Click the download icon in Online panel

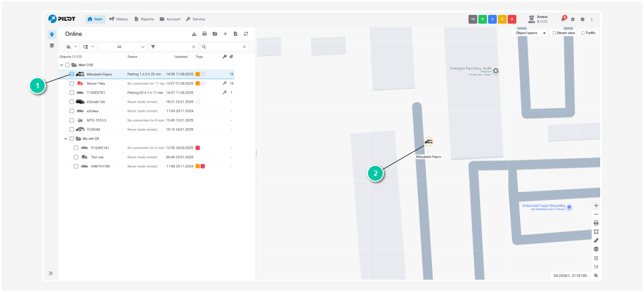[194, 34]
